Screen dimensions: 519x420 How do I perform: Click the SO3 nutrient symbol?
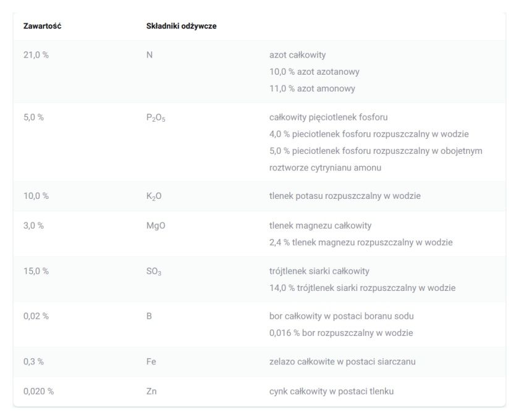[x=154, y=272]
